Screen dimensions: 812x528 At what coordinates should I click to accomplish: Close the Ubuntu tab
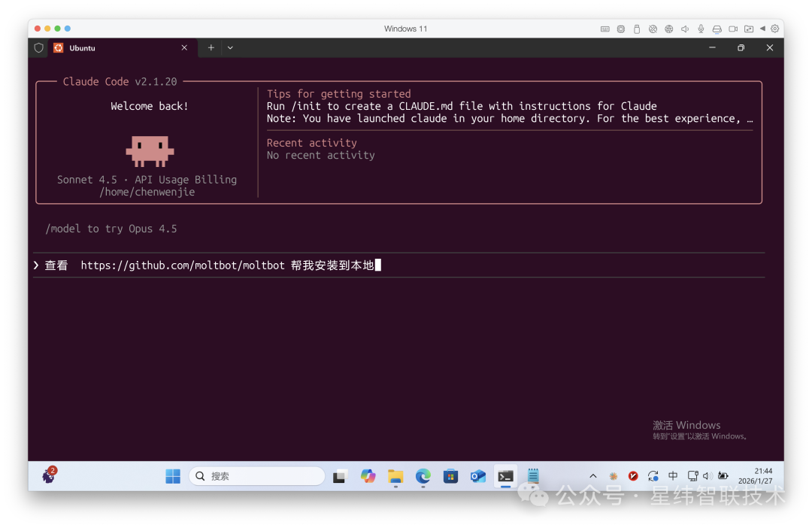184,47
